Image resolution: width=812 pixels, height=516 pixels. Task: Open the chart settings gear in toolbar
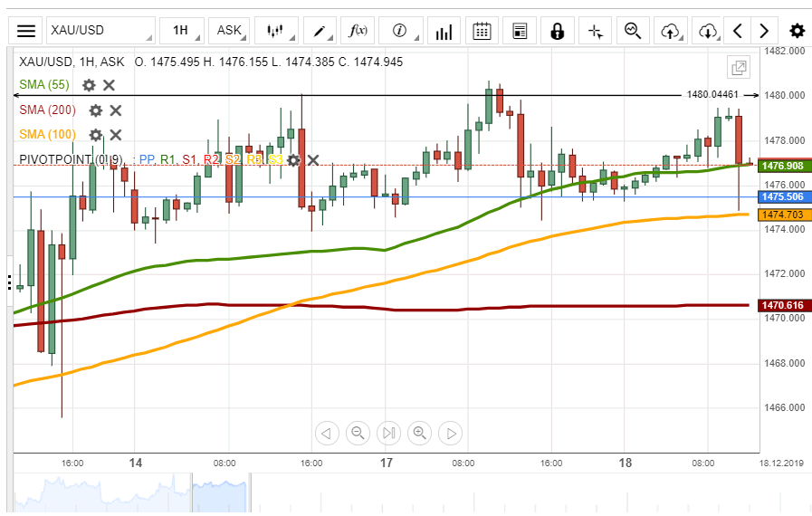pyautogui.click(x=797, y=31)
